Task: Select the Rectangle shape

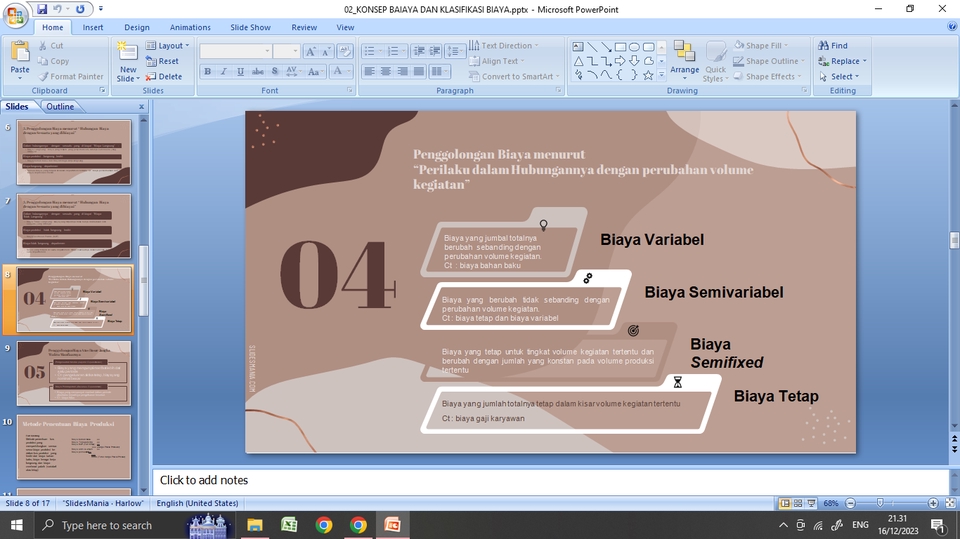Action: 620,47
